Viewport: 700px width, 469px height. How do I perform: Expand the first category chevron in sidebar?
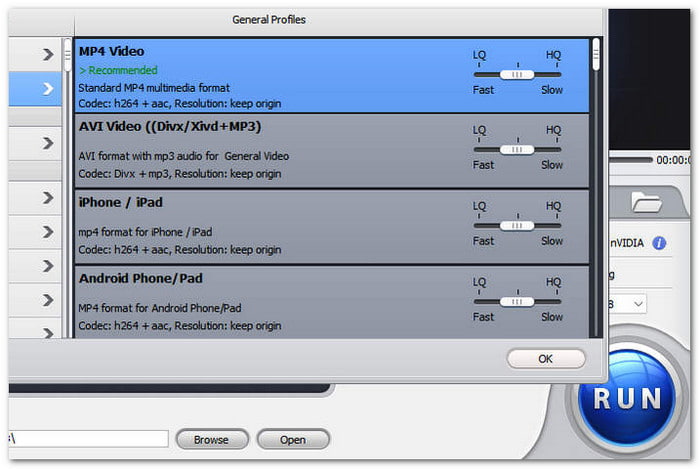(x=47, y=55)
